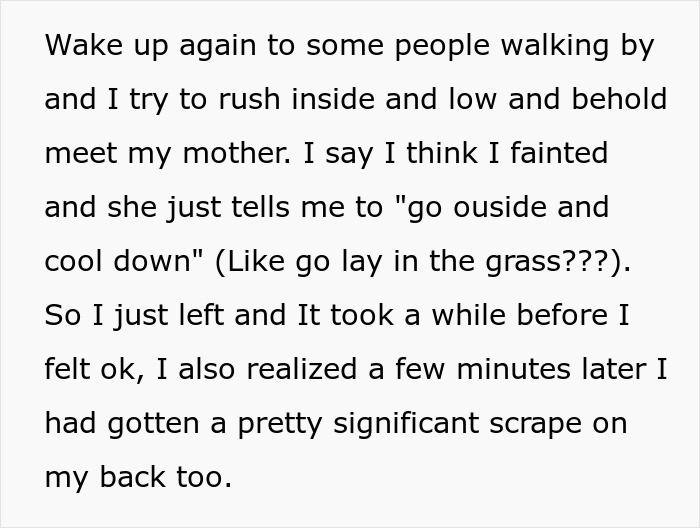This screenshot has height=528, width=700.
Task: Click the words "So I just left"
Action: click(134, 316)
